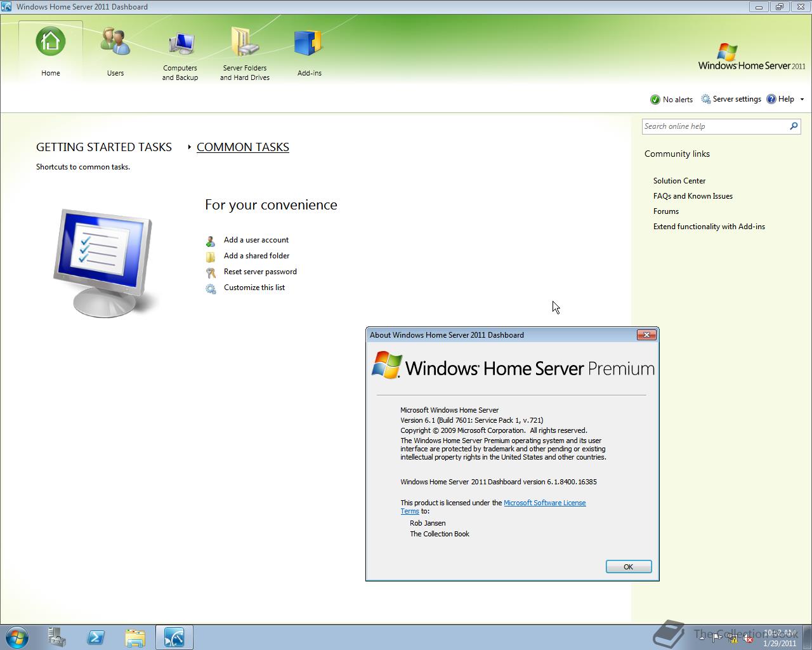Click the Server settings gear icon
Screen dimensions: 812x650
[706, 99]
